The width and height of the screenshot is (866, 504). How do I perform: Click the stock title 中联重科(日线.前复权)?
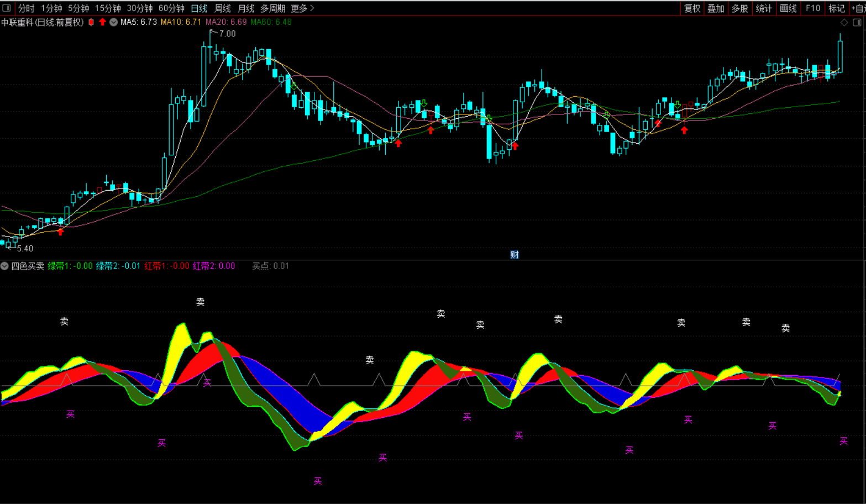coord(43,22)
